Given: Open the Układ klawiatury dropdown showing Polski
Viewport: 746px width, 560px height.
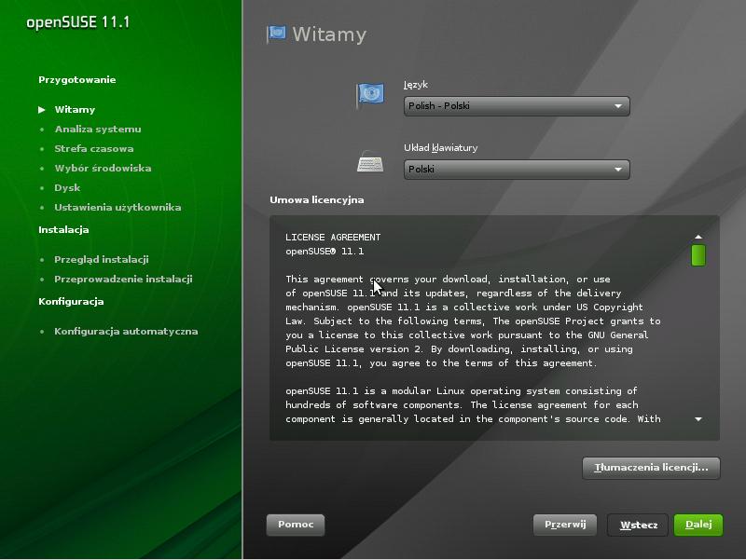Looking at the screenshot, I should (517, 170).
